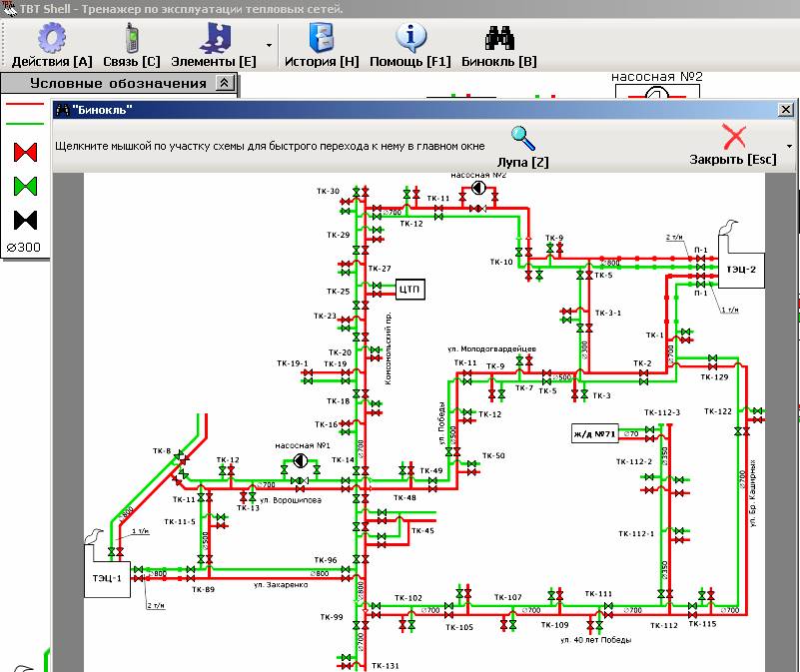Image resolution: width=800 pixels, height=672 pixels.
Task: Click the ТК-27 chamber label
Action: pos(380,269)
